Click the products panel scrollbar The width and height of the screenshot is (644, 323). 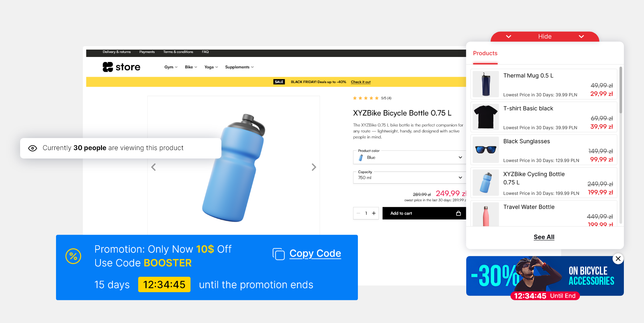pyautogui.click(x=621, y=90)
